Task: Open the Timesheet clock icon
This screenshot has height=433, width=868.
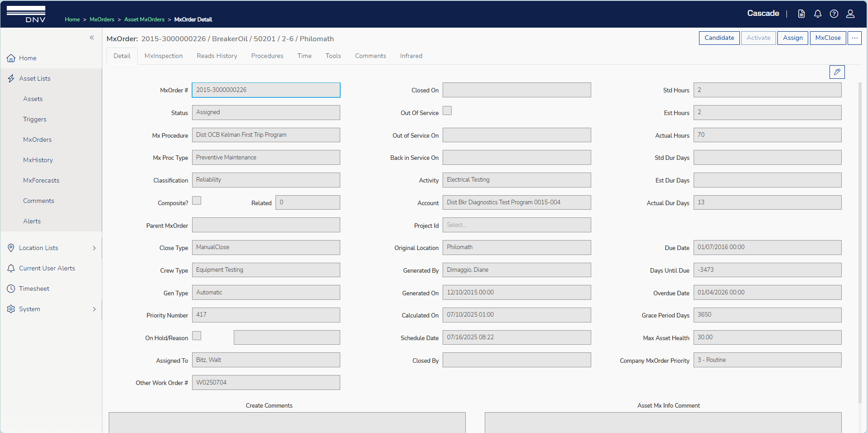Action: click(x=11, y=288)
